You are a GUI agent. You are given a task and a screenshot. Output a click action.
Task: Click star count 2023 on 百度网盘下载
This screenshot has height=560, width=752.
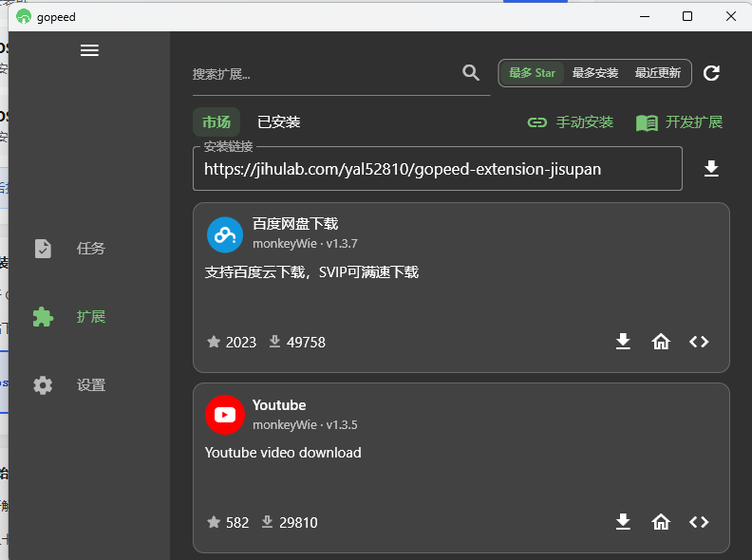pyautogui.click(x=232, y=343)
